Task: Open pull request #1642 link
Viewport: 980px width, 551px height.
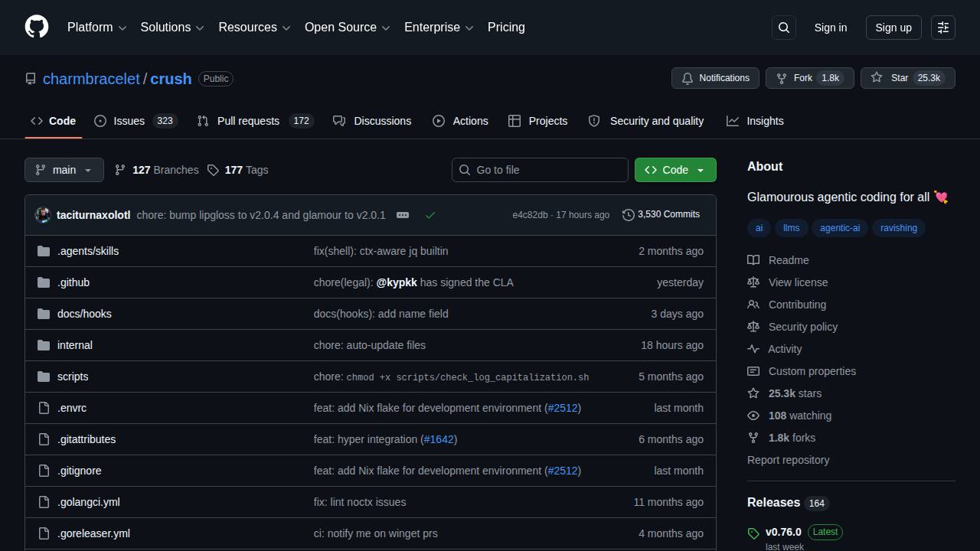Action: pyautogui.click(x=439, y=439)
